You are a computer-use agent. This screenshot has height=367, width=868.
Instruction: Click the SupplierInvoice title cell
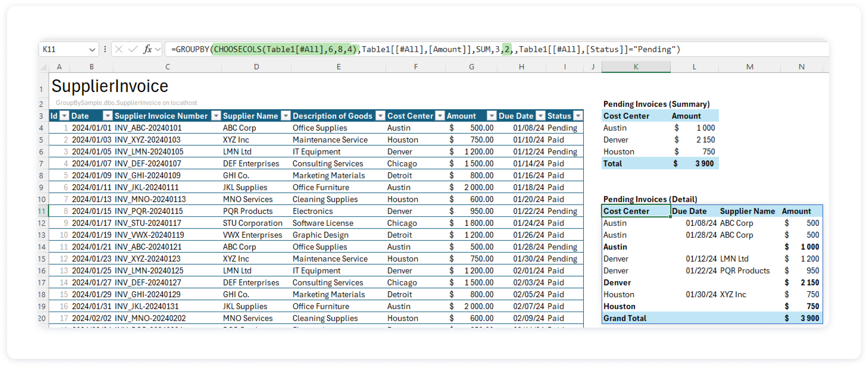(x=110, y=86)
